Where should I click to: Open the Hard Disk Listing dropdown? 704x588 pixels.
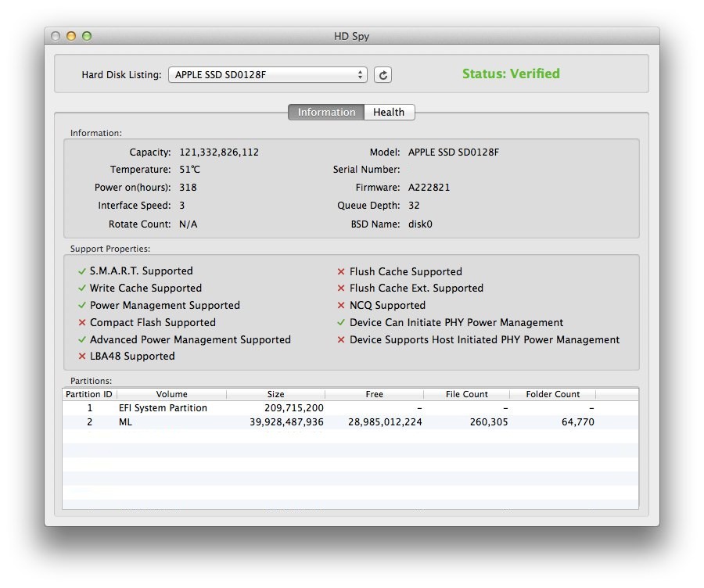268,75
